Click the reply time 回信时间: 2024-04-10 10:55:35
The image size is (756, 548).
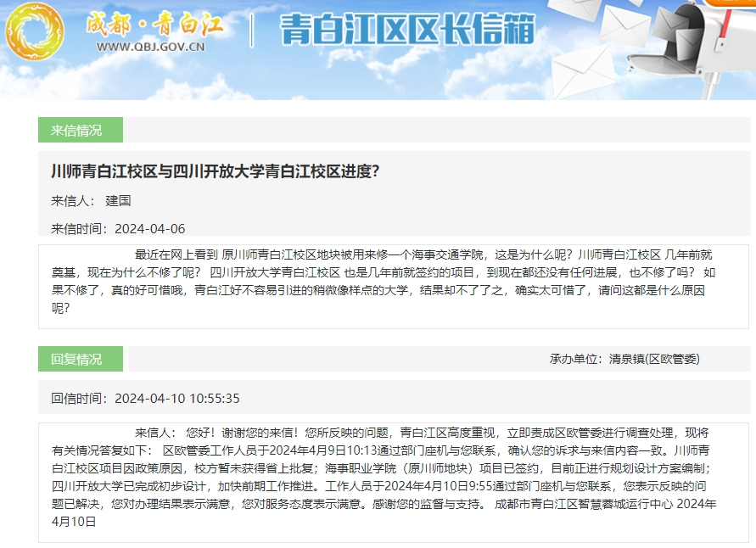145,398
